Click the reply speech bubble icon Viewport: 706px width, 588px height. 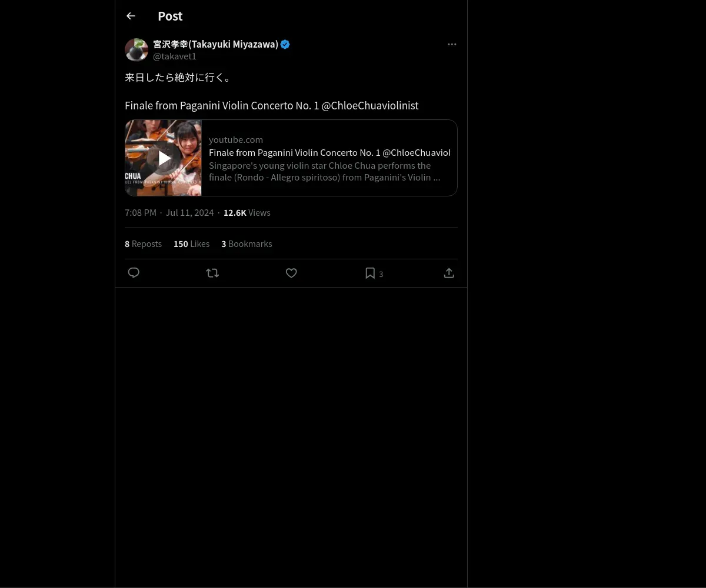[134, 273]
